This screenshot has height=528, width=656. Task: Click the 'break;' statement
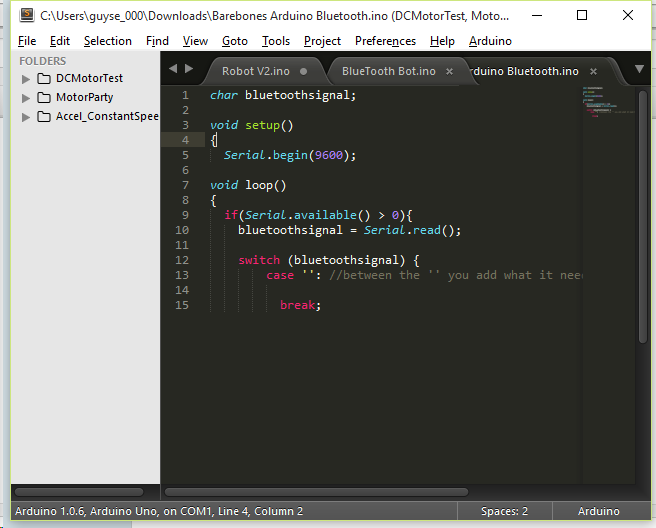tap(300, 305)
